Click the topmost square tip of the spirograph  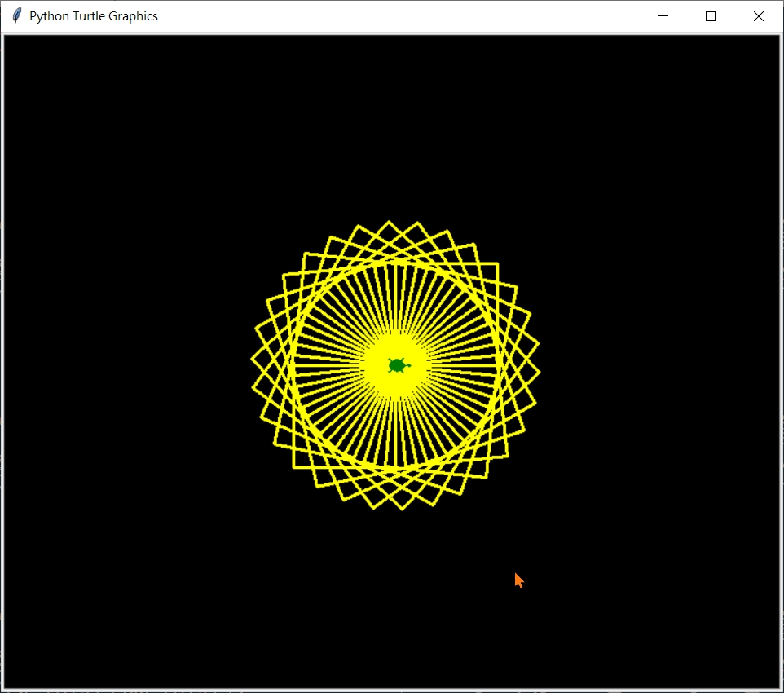[x=390, y=222]
